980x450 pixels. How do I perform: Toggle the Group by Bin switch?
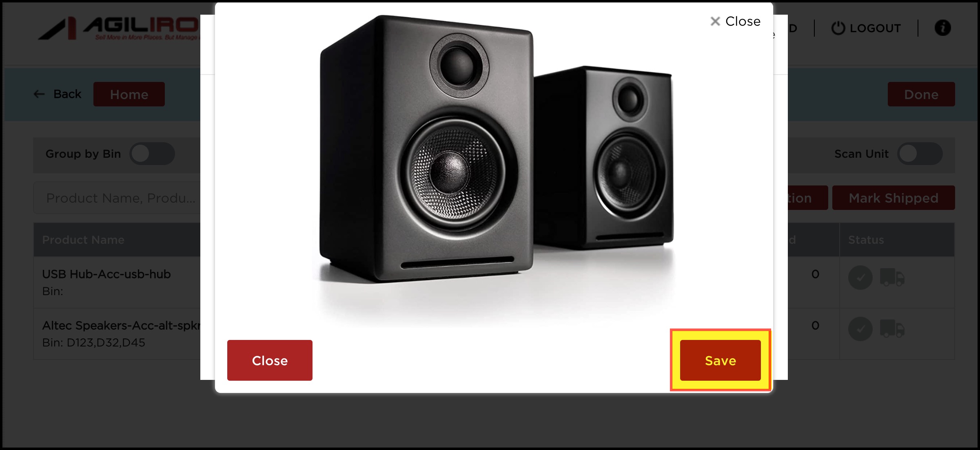click(152, 154)
